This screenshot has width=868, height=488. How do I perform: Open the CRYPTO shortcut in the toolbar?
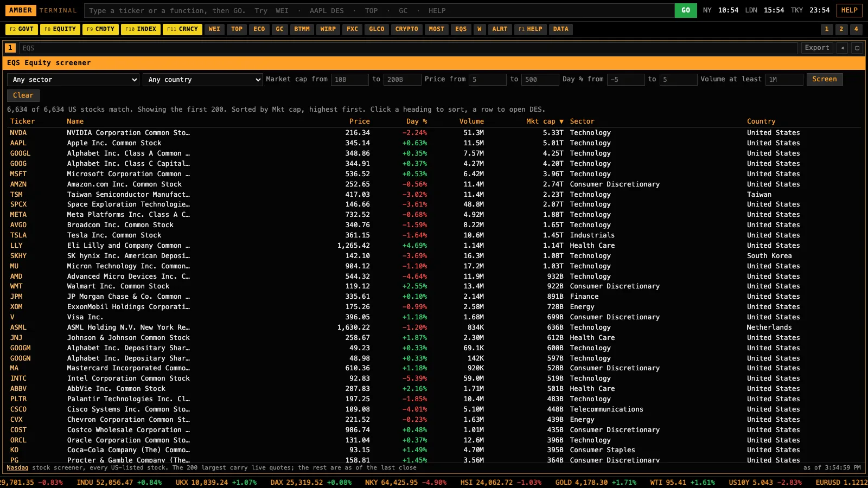click(x=407, y=29)
